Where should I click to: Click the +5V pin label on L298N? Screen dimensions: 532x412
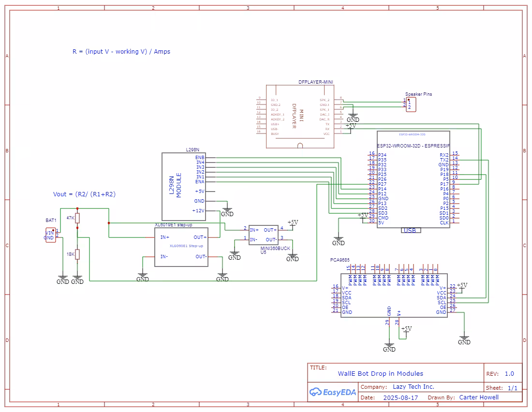coord(199,191)
